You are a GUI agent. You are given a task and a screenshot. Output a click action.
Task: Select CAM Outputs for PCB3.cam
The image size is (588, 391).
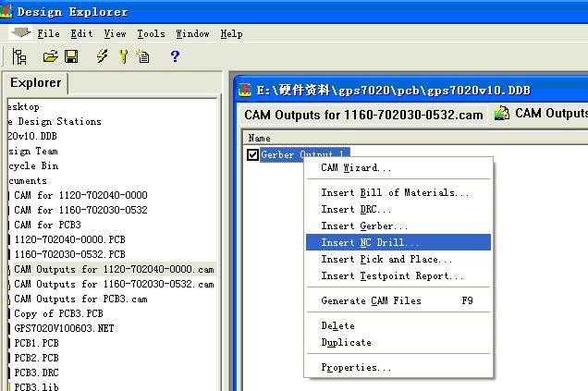tap(80, 299)
